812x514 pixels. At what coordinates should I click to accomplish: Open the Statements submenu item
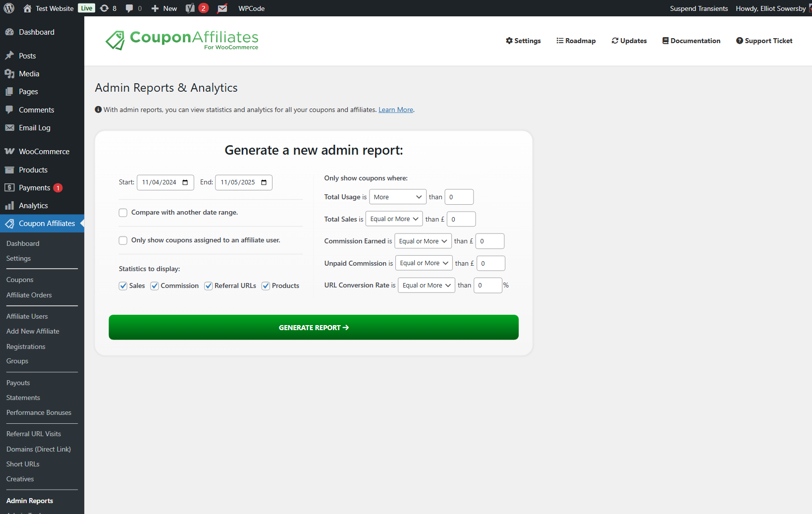[23, 398]
